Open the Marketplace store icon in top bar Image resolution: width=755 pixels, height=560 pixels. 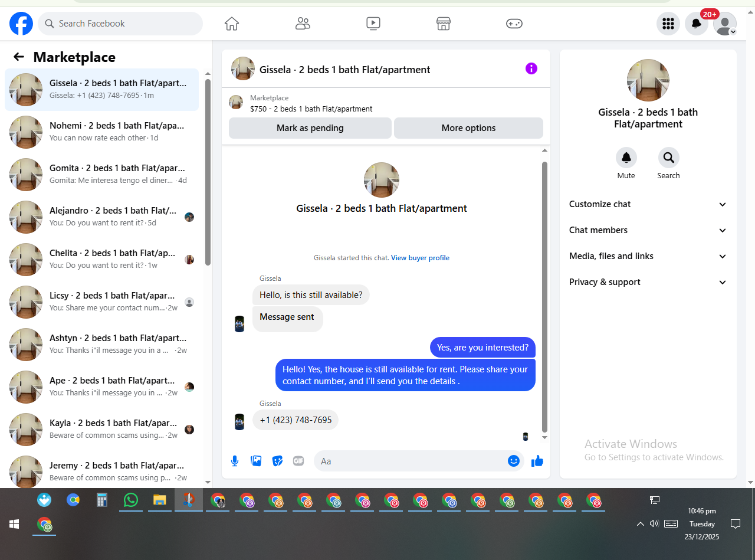click(x=444, y=24)
